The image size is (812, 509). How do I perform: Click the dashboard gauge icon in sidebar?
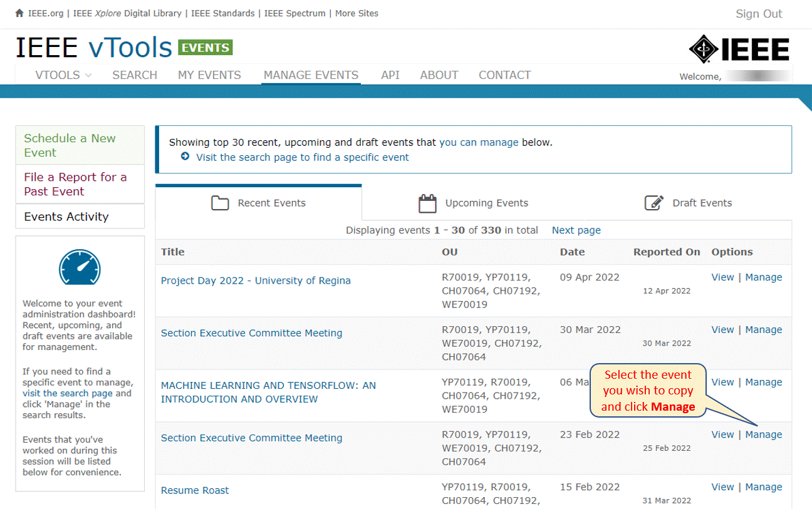click(x=80, y=267)
